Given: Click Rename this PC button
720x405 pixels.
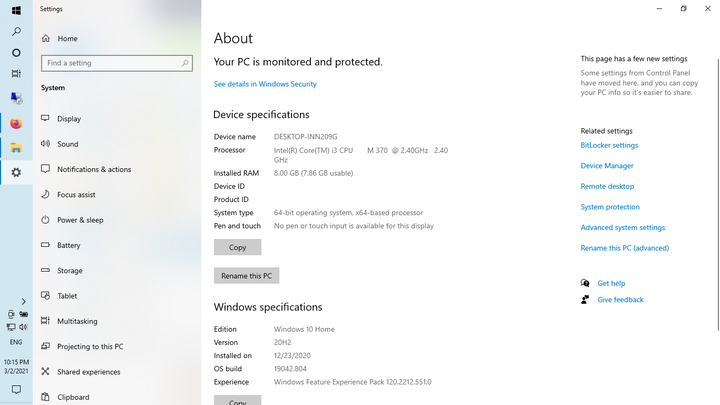Looking at the screenshot, I should [247, 276].
